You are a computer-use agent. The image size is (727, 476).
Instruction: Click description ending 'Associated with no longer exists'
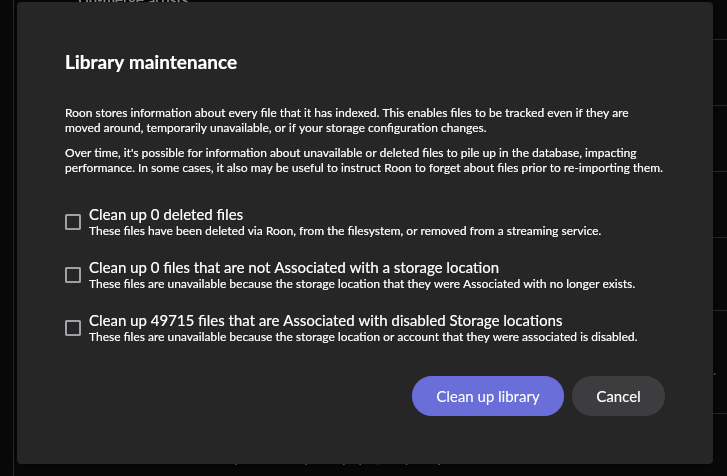point(362,284)
